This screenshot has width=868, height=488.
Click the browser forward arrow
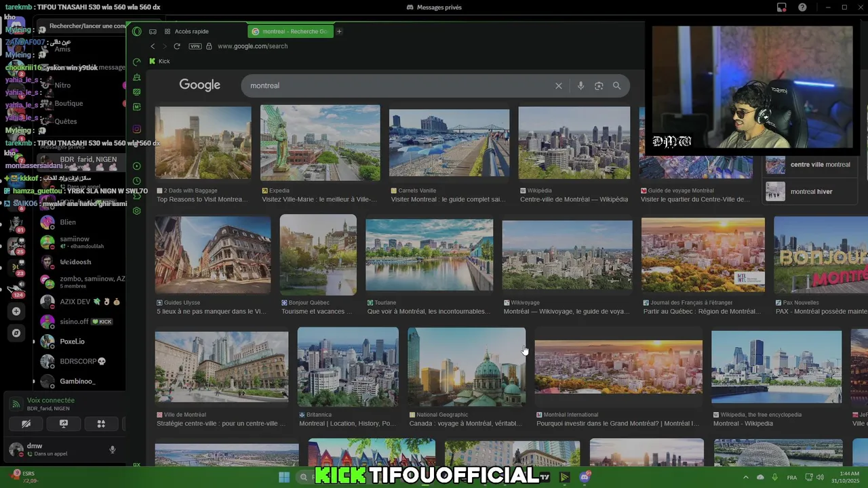(164, 46)
